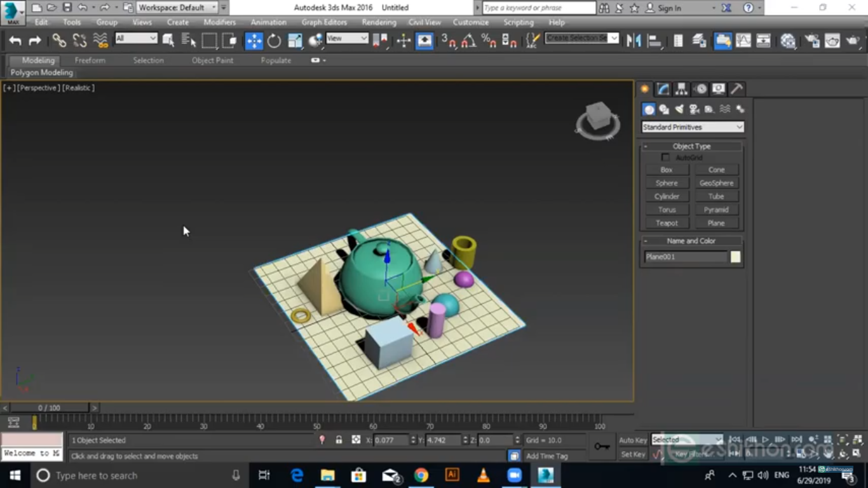The image size is (868, 488).
Task: Enable the AutoGrid checkbox
Action: click(x=665, y=158)
